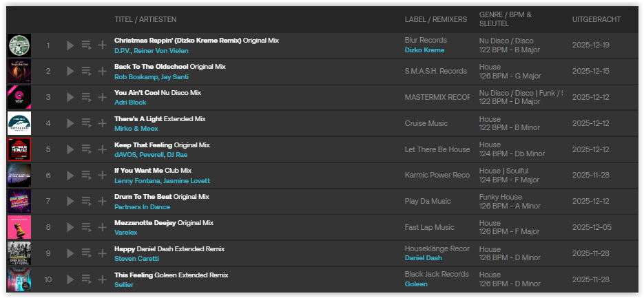Viewport: 644px width, 298px height.
Task: Add If You Want Me to playlist
Action: 102,175
